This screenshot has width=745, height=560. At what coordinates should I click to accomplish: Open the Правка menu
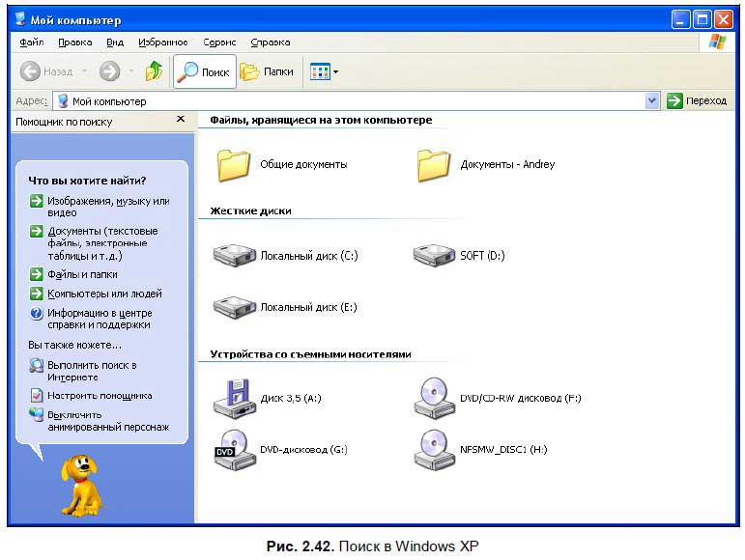pyautogui.click(x=75, y=42)
